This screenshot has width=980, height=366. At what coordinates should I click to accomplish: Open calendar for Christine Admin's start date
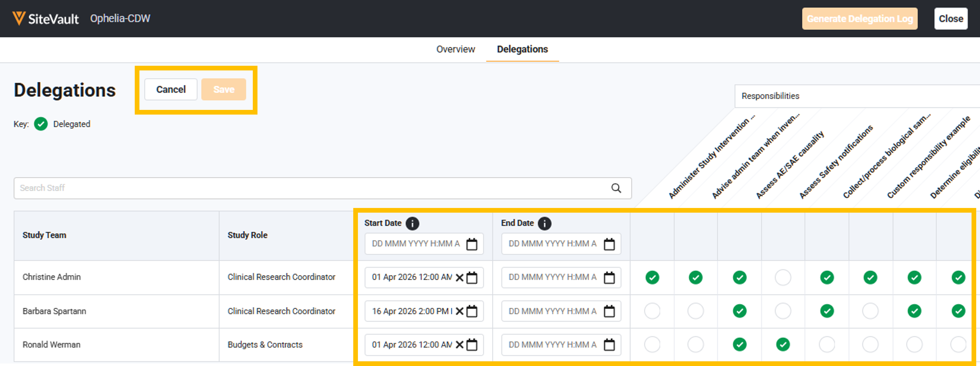(472, 278)
